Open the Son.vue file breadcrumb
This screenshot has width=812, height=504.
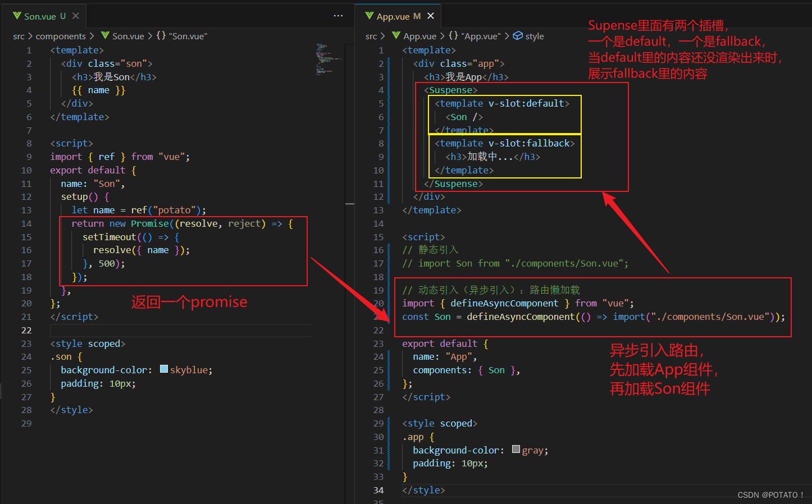[128, 36]
